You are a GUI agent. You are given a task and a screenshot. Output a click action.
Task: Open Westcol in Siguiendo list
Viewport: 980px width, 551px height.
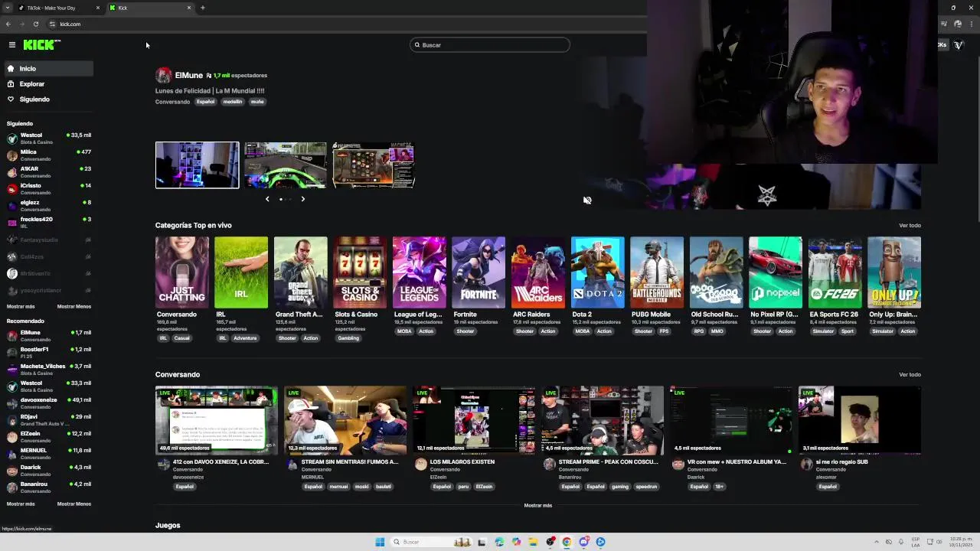pyautogui.click(x=49, y=139)
